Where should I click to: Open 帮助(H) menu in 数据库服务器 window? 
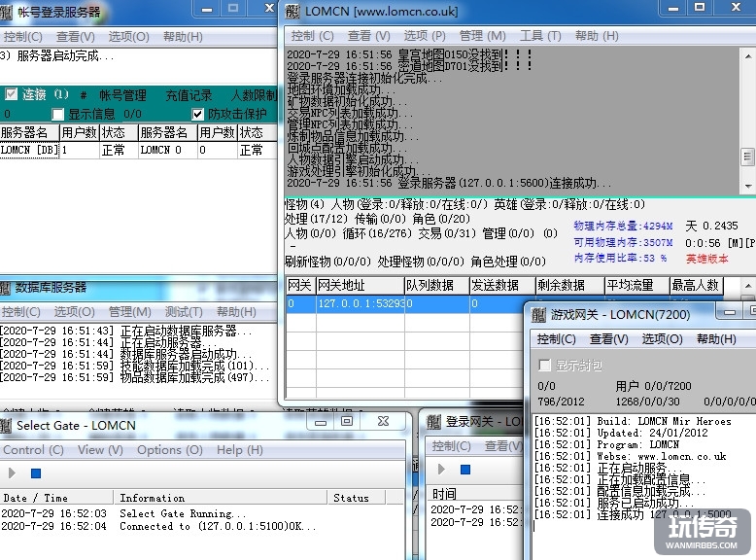(236, 312)
